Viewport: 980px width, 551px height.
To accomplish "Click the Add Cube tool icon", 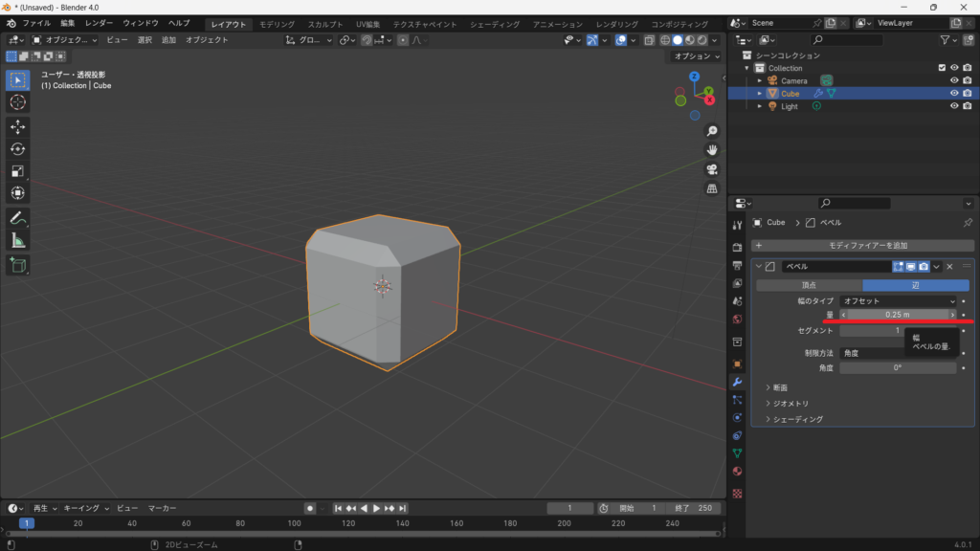I will pyautogui.click(x=18, y=265).
